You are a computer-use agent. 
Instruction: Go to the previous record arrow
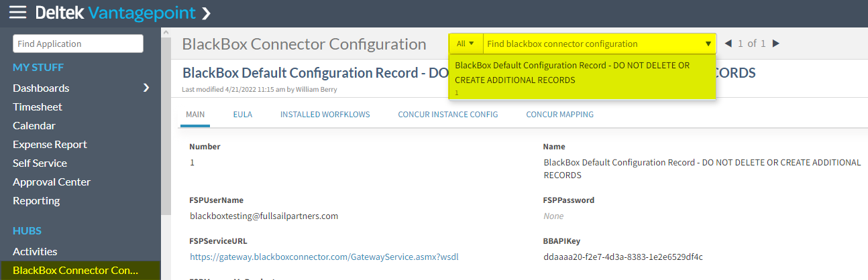coord(728,44)
